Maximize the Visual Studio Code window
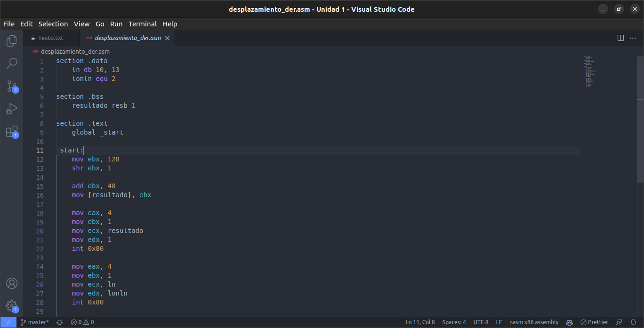 (x=619, y=9)
